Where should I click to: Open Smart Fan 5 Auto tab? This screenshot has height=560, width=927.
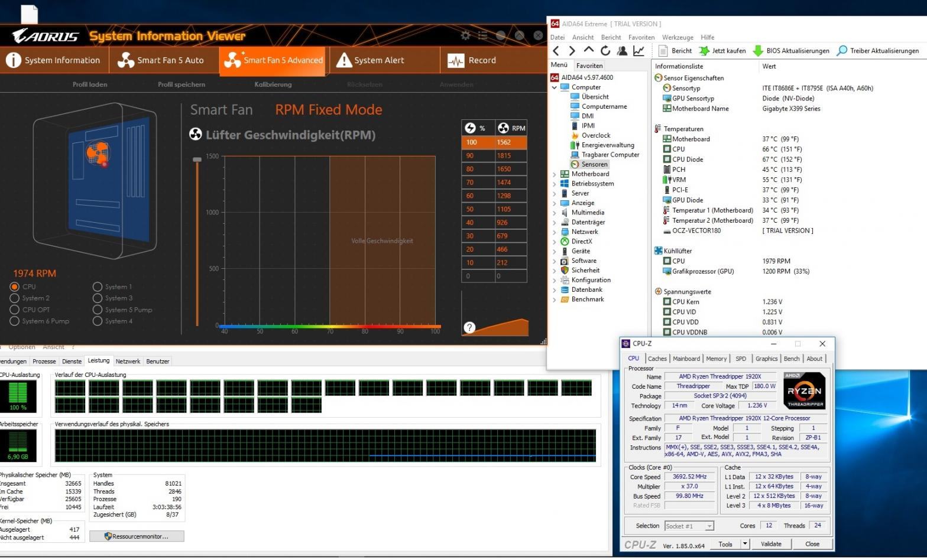pos(161,60)
